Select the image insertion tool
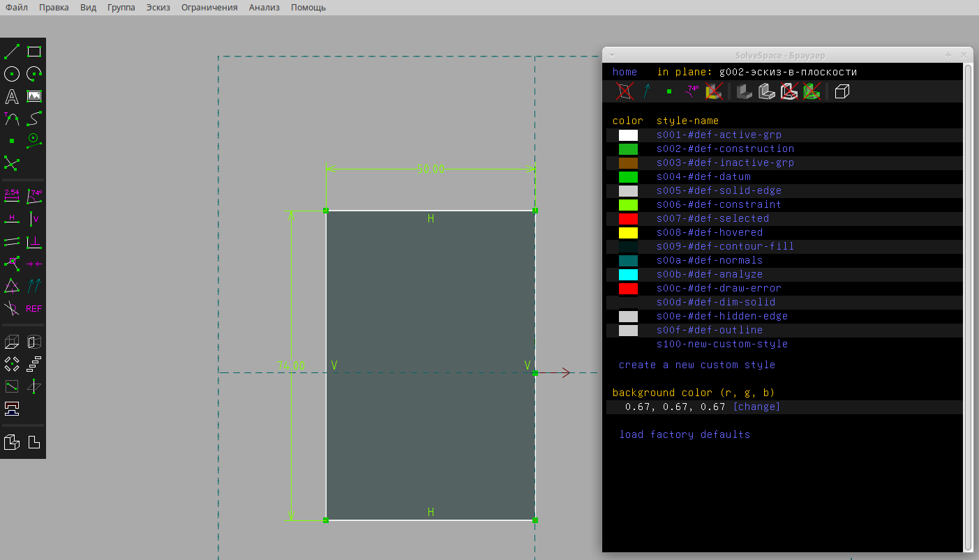The image size is (979, 560). pyautogui.click(x=34, y=96)
